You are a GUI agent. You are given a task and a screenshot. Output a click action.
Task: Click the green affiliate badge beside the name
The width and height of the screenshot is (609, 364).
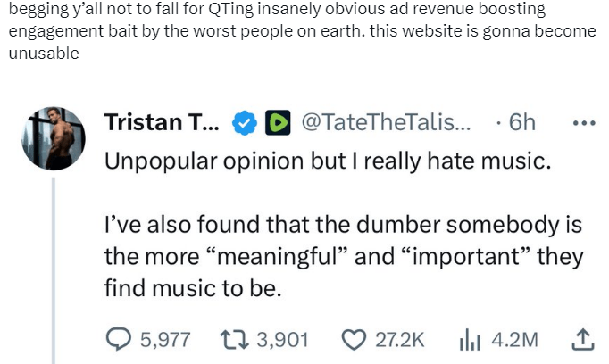click(279, 122)
